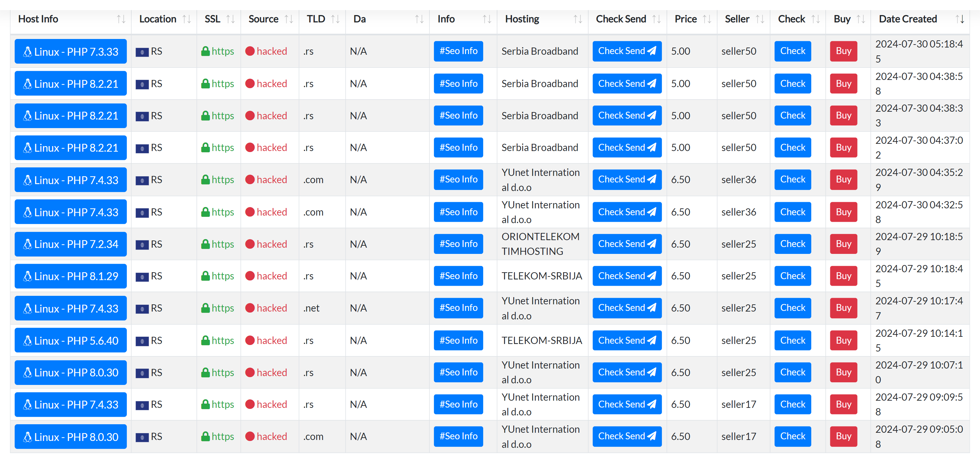Click Check for the .net row

coord(792,308)
